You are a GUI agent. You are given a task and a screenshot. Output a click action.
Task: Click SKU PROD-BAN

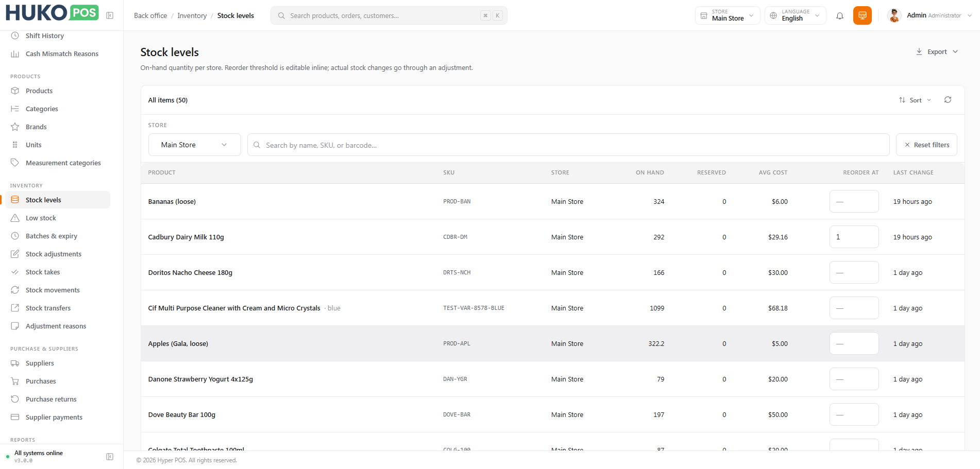point(457,201)
